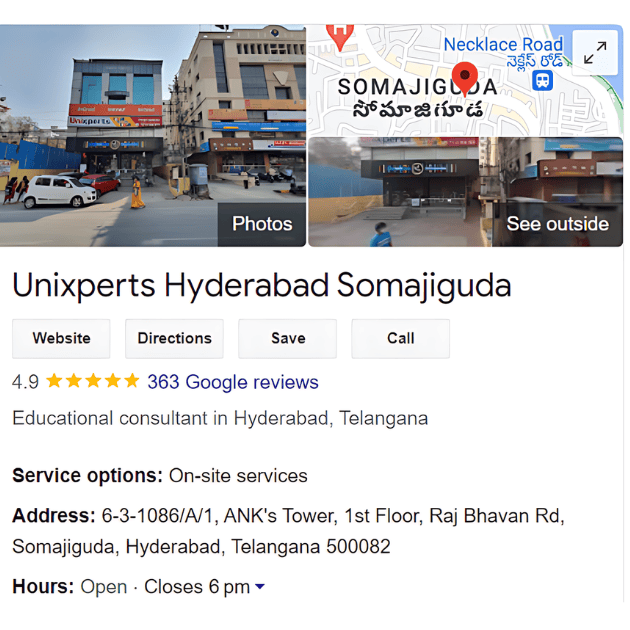
Task: Open the Photos thumbnail
Action: coord(153,135)
